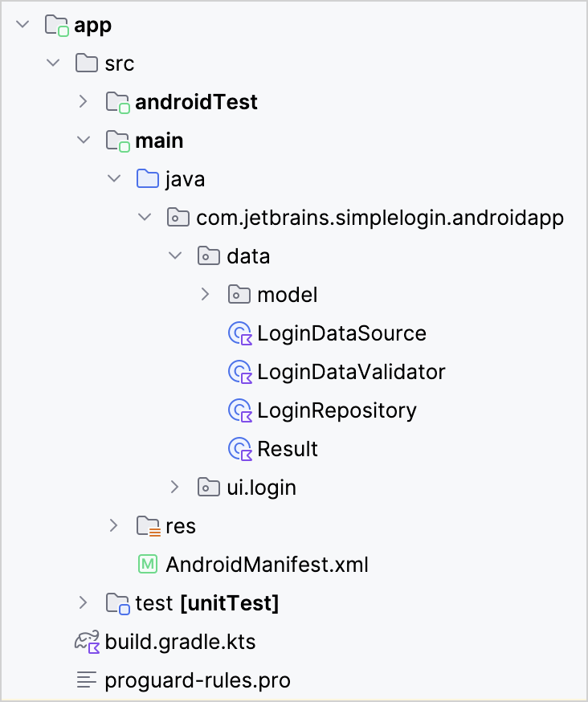Expand the test [unitTest] folder
The height and width of the screenshot is (702, 588).
[83, 603]
